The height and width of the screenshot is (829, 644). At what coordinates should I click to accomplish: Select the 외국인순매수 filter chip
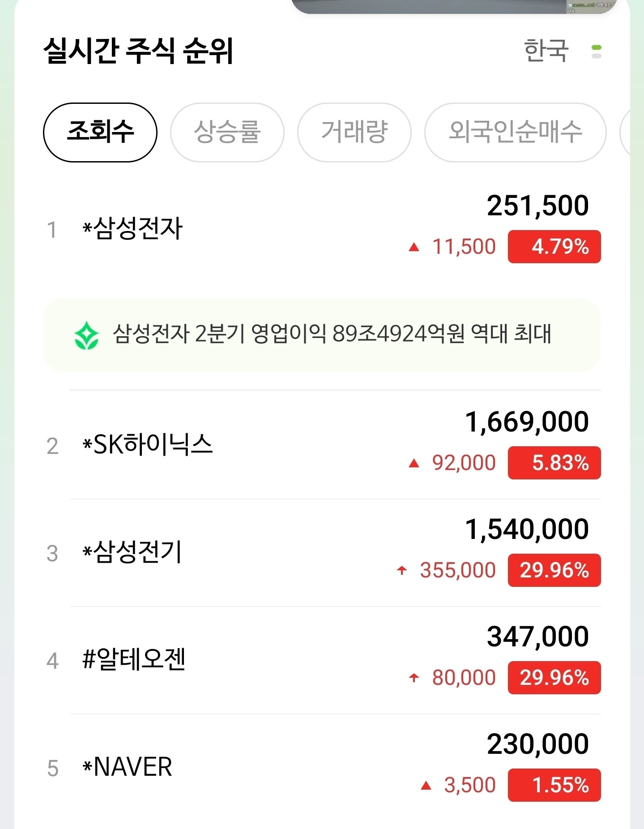pyautogui.click(x=516, y=132)
